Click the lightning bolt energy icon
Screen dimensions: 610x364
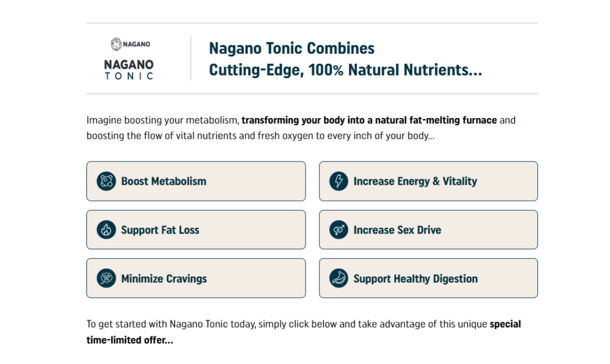(338, 181)
